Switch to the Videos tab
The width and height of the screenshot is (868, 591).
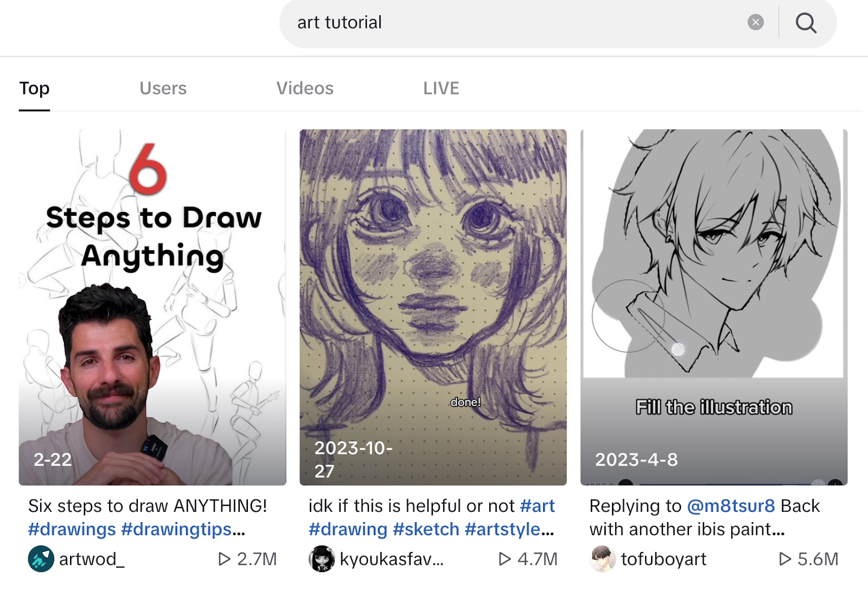(x=305, y=88)
